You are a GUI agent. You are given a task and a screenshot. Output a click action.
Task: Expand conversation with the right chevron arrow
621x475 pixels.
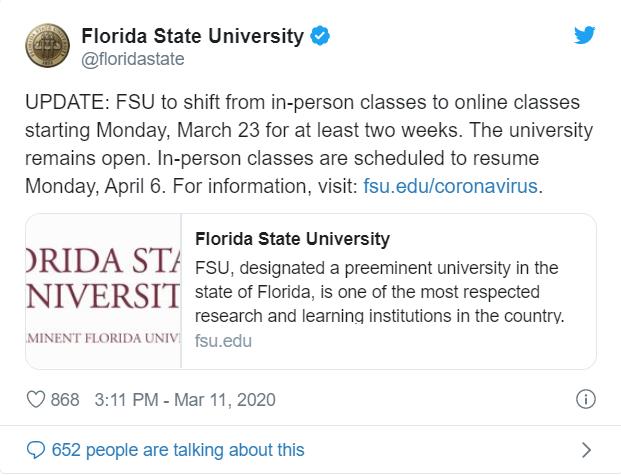coord(587,450)
